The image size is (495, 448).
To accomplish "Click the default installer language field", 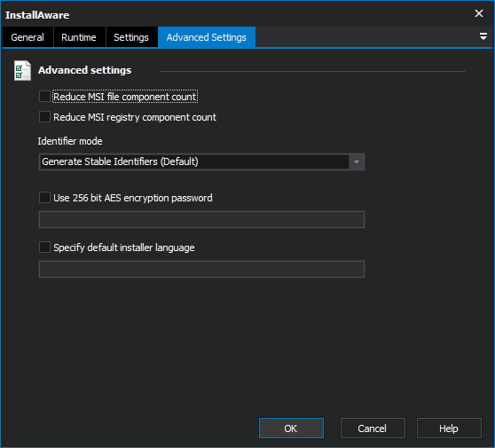I will pos(201,270).
